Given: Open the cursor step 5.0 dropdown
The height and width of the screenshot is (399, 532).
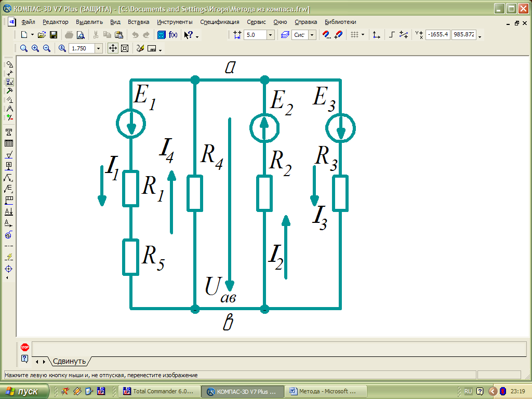Looking at the screenshot, I should click(270, 35).
